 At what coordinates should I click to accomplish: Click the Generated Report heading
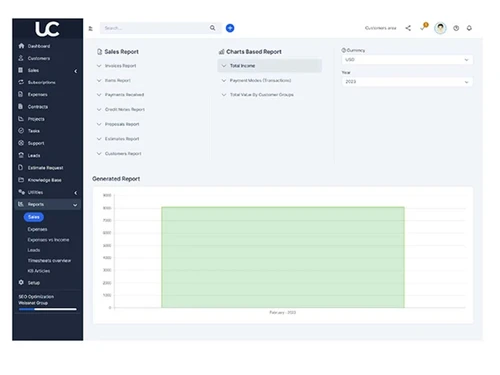pos(116,179)
